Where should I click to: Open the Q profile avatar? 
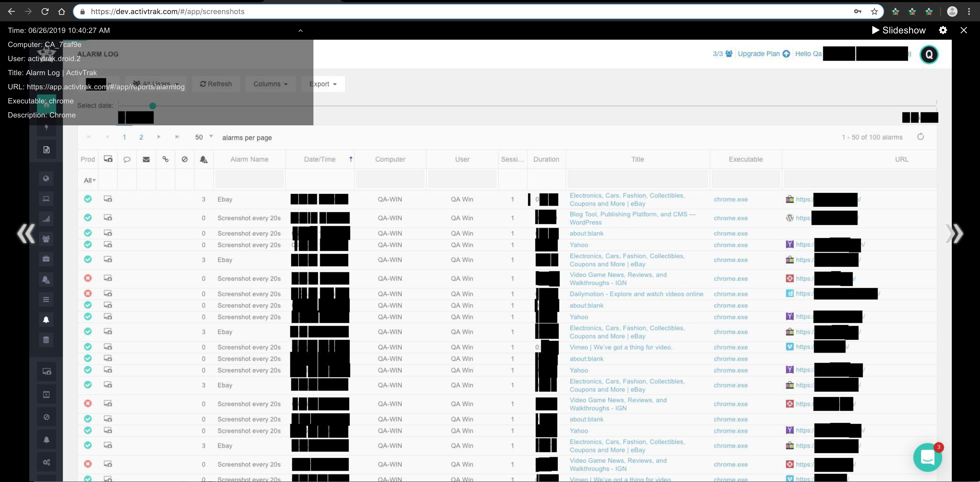(929, 54)
